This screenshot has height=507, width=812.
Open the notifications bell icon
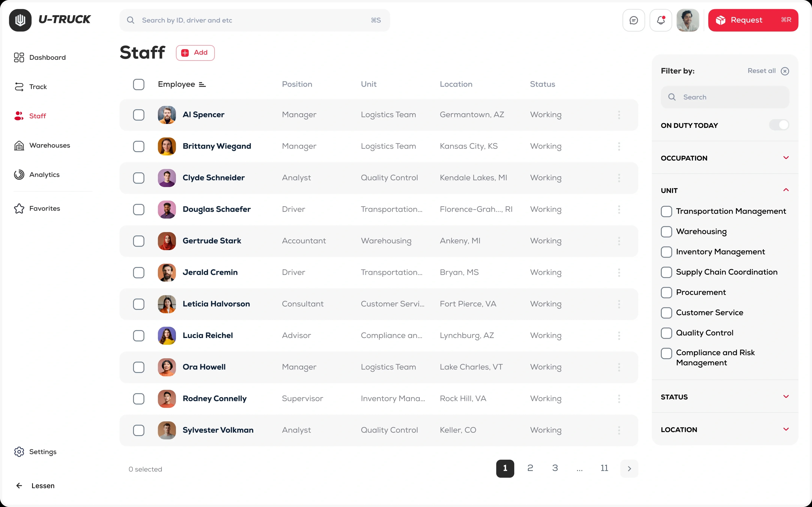(x=661, y=20)
